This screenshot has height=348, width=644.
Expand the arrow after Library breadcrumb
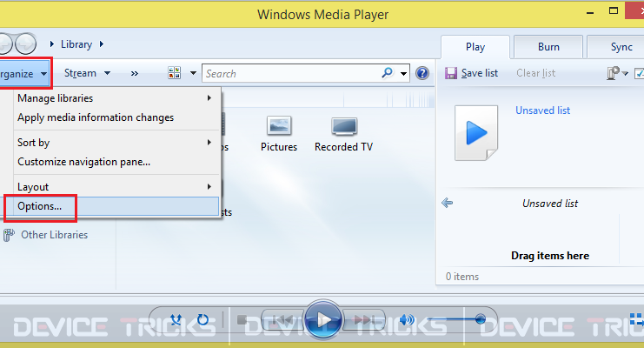102,43
